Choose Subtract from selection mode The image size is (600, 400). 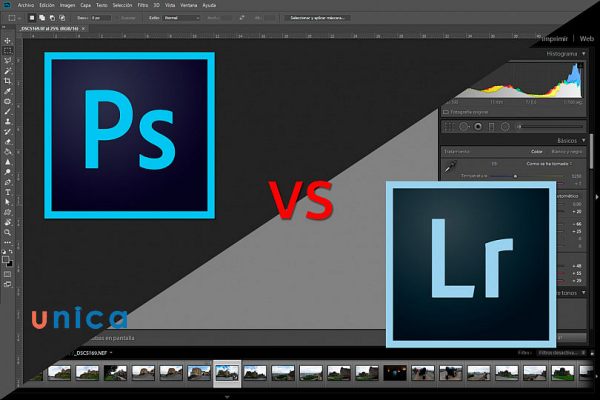coord(52,18)
